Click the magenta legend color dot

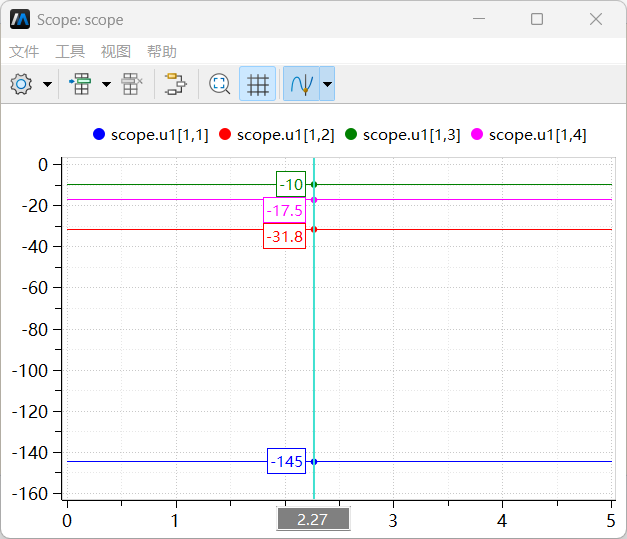[477, 134]
